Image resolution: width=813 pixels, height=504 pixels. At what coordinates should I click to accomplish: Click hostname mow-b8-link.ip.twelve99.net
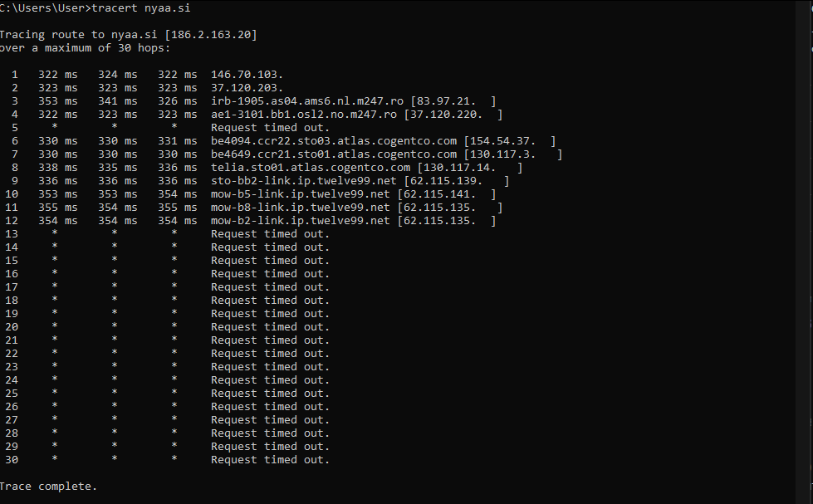(301, 208)
